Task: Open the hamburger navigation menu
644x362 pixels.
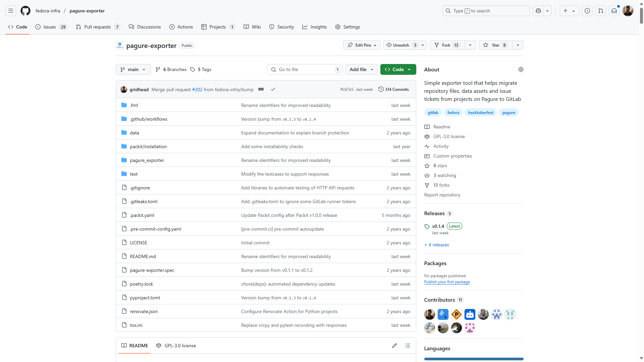Action: tap(11, 11)
